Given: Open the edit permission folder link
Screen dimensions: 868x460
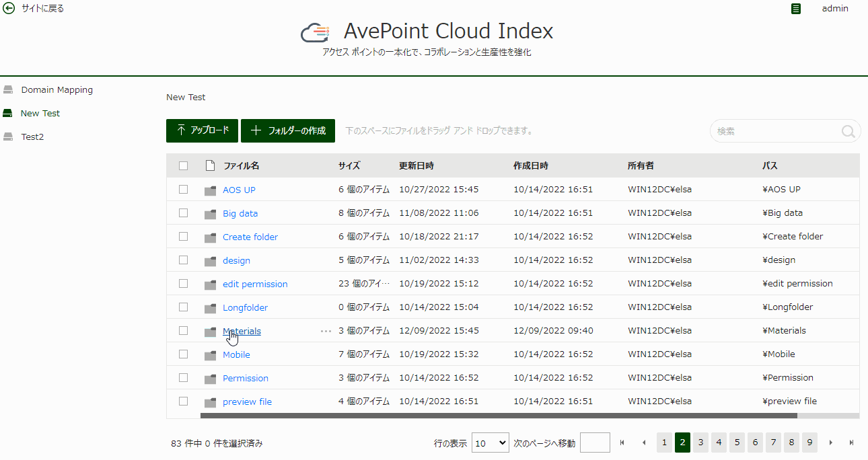Looking at the screenshot, I should pyautogui.click(x=255, y=284).
